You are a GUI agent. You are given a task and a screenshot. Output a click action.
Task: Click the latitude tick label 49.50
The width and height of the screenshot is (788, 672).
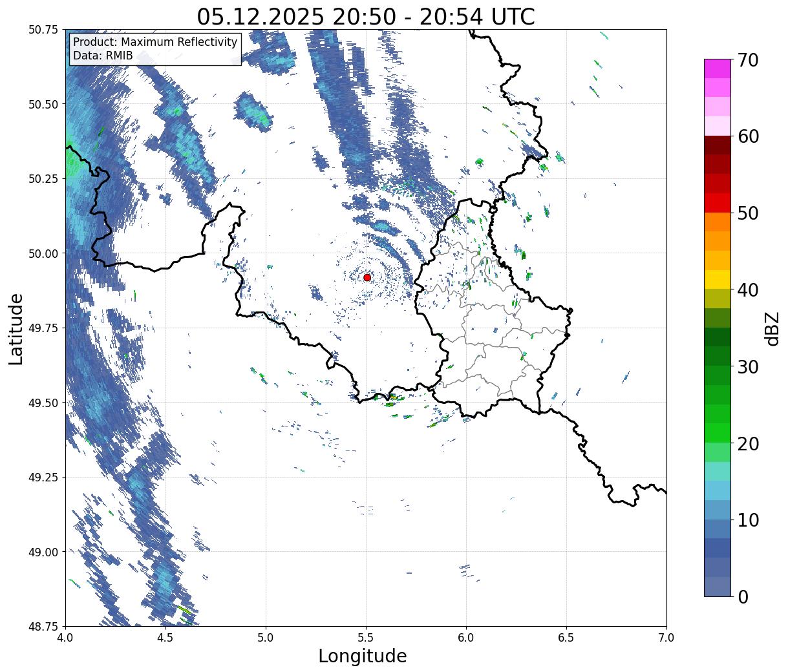(45, 403)
